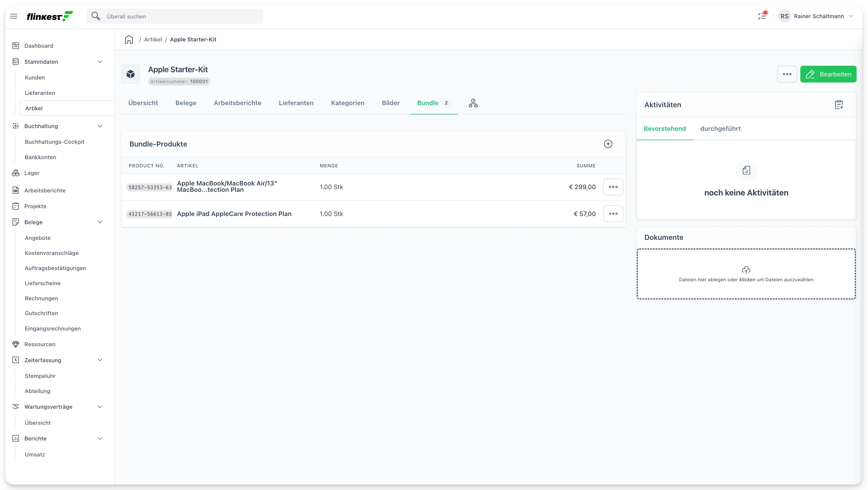Open Apple MacBook Air protection plan article
The height and width of the screenshot is (490, 868).
pyautogui.click(x=227, y=186)
